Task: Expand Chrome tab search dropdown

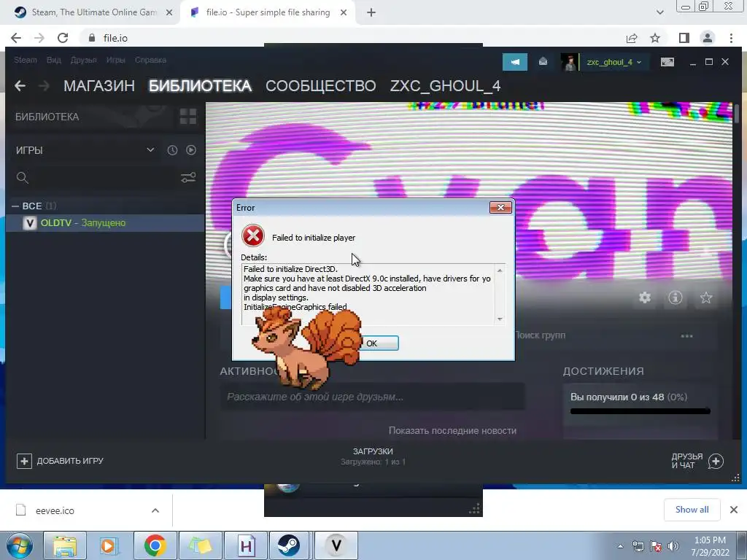Action: 659,12
